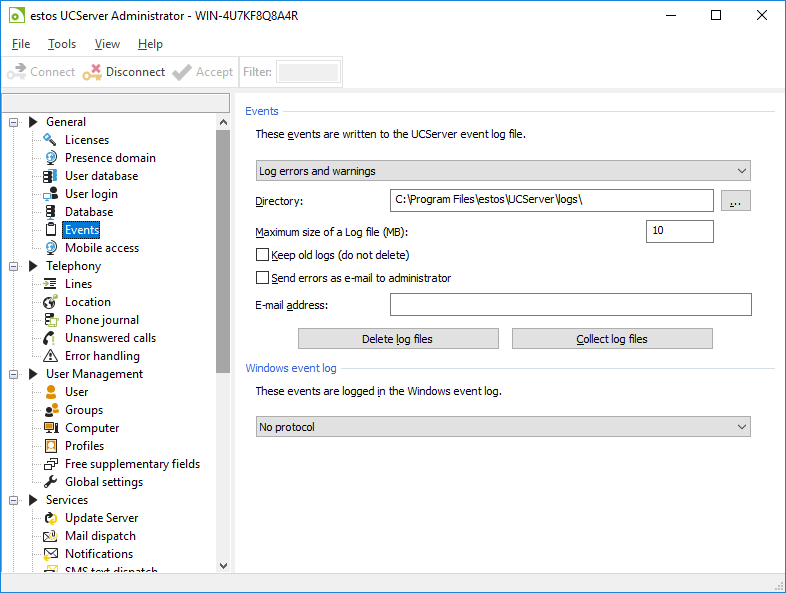
Task: Open the Log errors and warnings dropdown
Action: click(x=503, y=171)
